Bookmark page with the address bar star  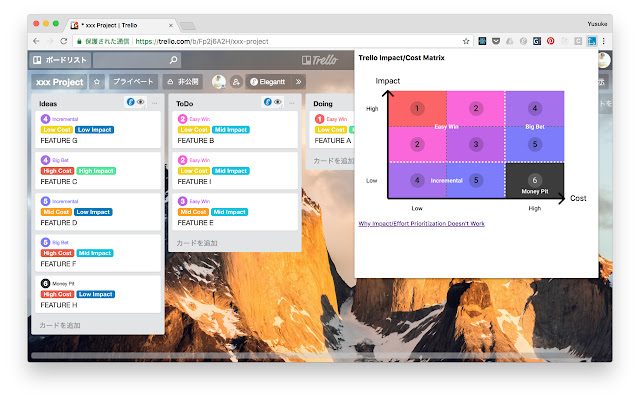(x=466, y=41)
